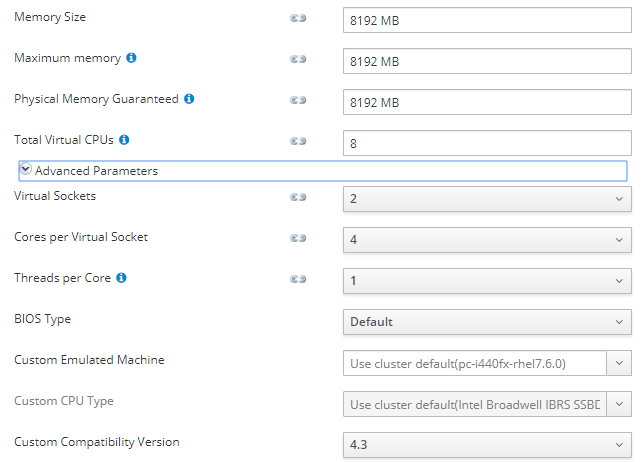Open the Virtual Sockets dropdown
644x462 pixels.
[487, 198]
